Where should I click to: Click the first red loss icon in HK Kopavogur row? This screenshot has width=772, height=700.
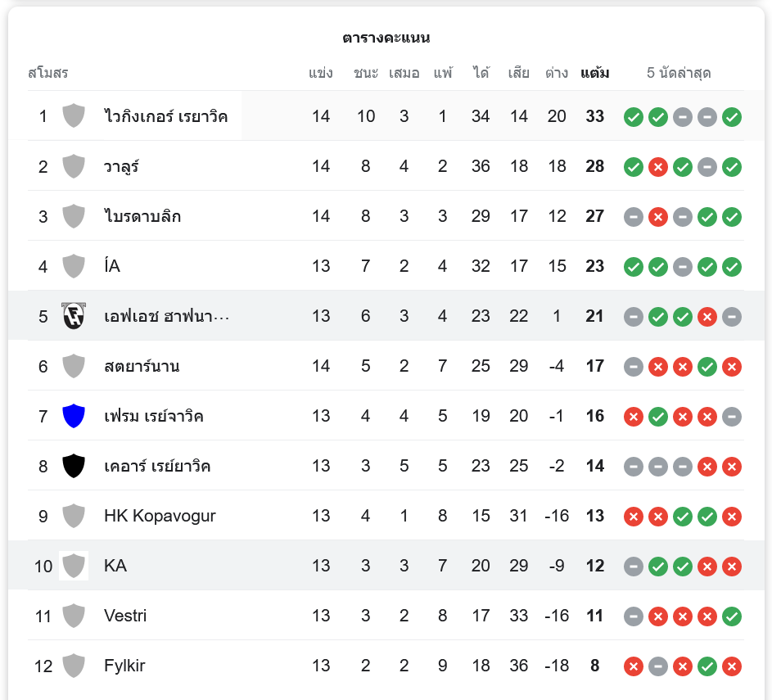633,517
